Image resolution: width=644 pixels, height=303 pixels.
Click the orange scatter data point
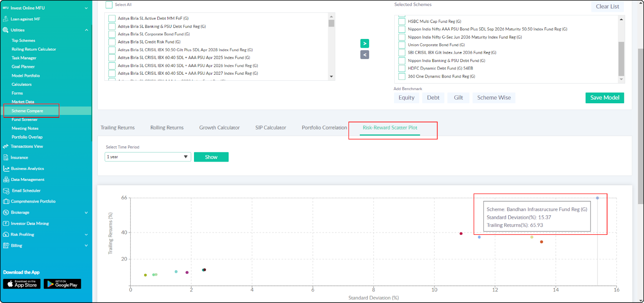tap(541, 242)
